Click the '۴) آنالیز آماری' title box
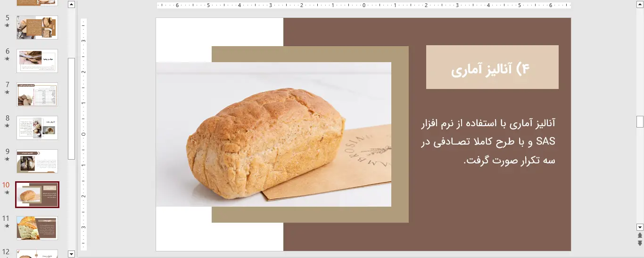The width and height of the screenshot is (644, 258). point(492,67)
